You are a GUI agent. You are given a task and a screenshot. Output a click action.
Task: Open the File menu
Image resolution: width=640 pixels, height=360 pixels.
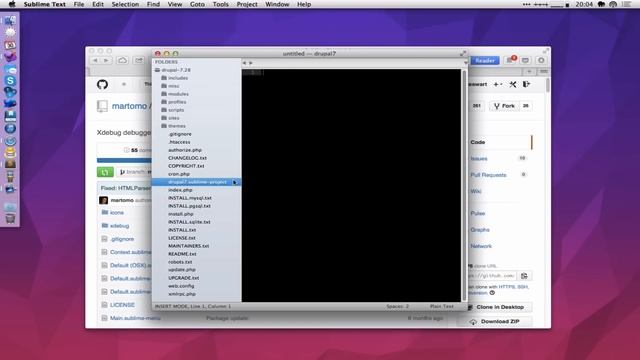[x=79, y=4]
